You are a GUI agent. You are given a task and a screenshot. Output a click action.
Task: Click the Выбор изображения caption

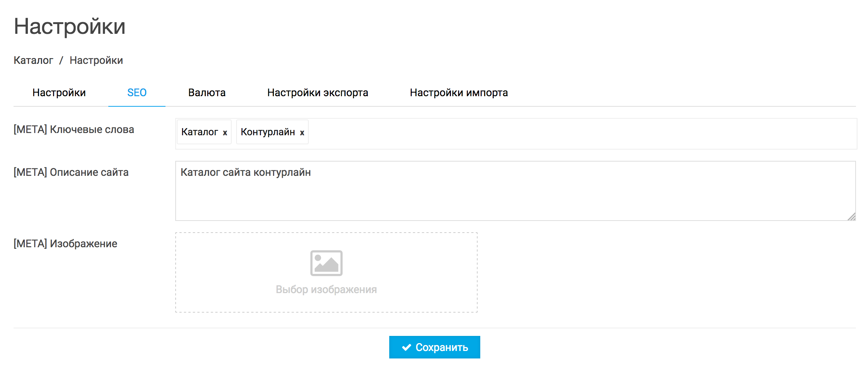326,289
